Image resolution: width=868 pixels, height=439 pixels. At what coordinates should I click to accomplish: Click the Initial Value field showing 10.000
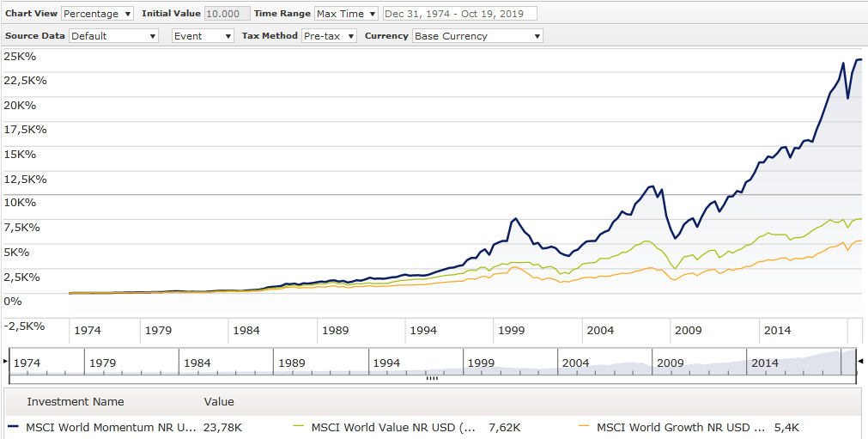pos(227,13)
